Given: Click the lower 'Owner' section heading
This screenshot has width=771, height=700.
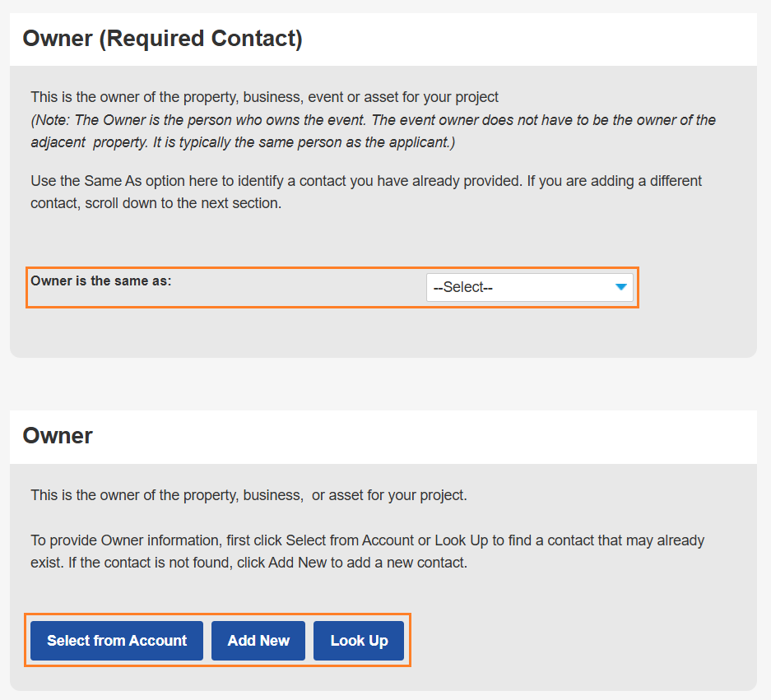Looking at the screenshot, I should 58,435.
